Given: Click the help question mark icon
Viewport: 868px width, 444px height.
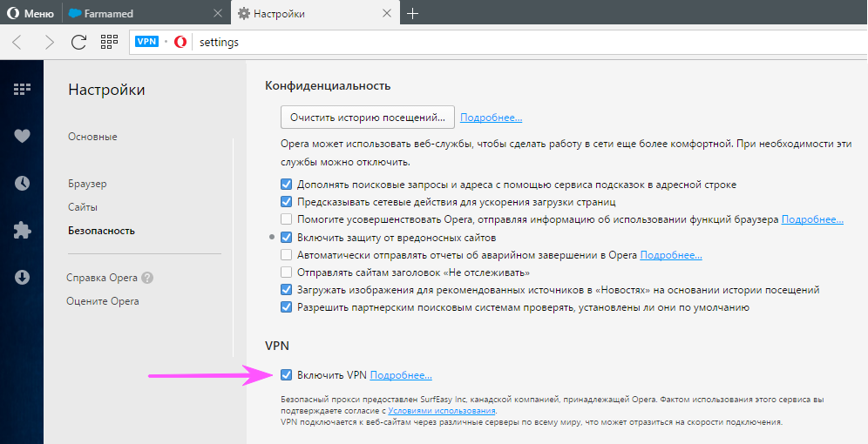Looking at the screenshot, I should 147,278.
